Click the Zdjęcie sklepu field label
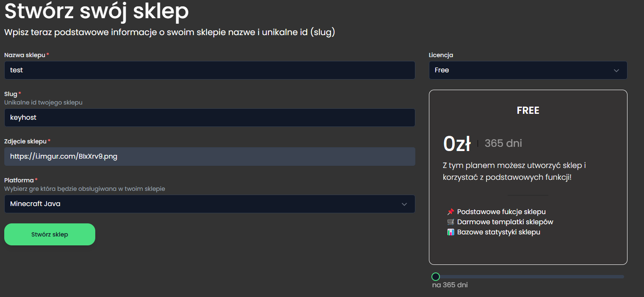Viewport: 644px width, 297px height. [25, 141]
